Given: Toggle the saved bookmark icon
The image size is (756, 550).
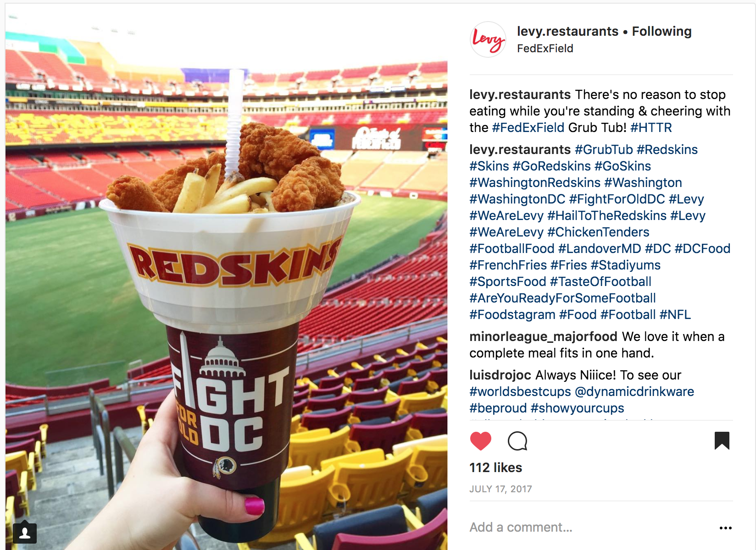Looking at the screenshot, I should click(722, 440).
